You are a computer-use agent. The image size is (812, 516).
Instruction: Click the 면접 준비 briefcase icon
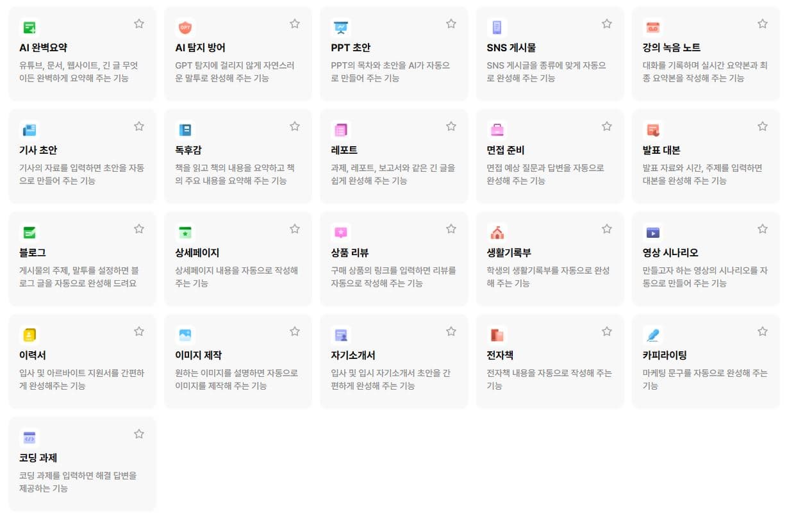tap(497, 129)
